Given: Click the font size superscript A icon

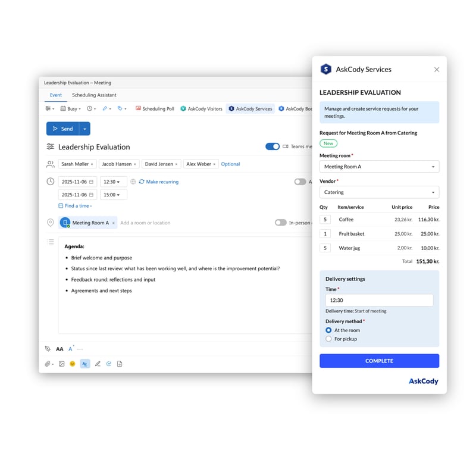Looking at the screenshot, I should coord(71,349).
